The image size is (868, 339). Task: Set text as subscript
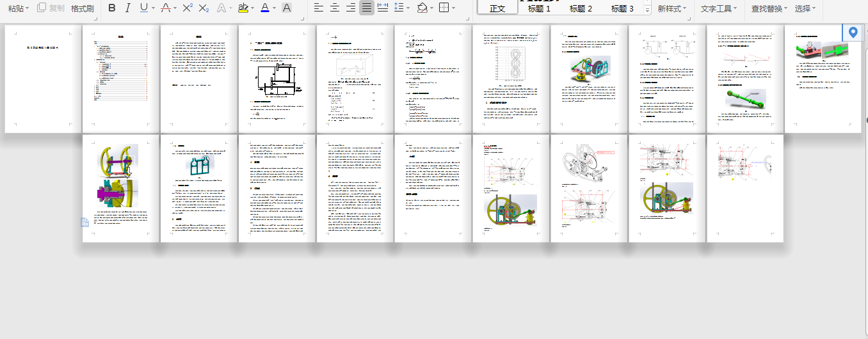coord(204,8)
